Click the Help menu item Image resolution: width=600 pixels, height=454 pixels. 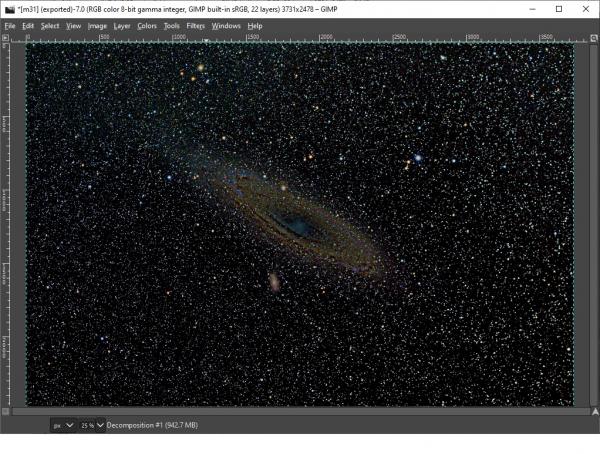[255, 26]
